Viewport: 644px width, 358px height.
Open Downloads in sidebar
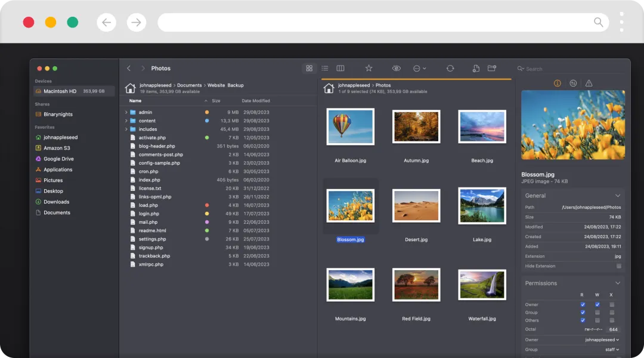[x=56, y=202]
